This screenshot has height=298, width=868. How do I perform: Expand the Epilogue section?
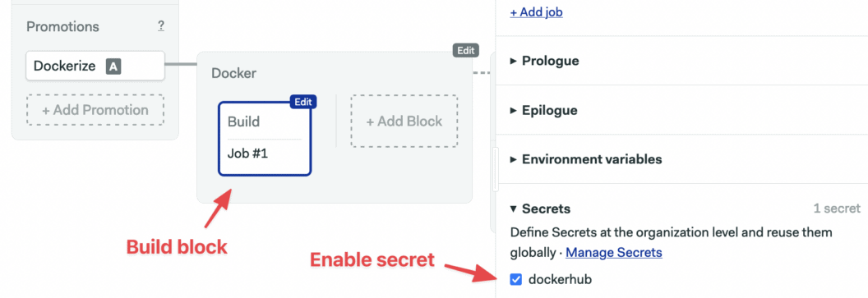(543, 110)
